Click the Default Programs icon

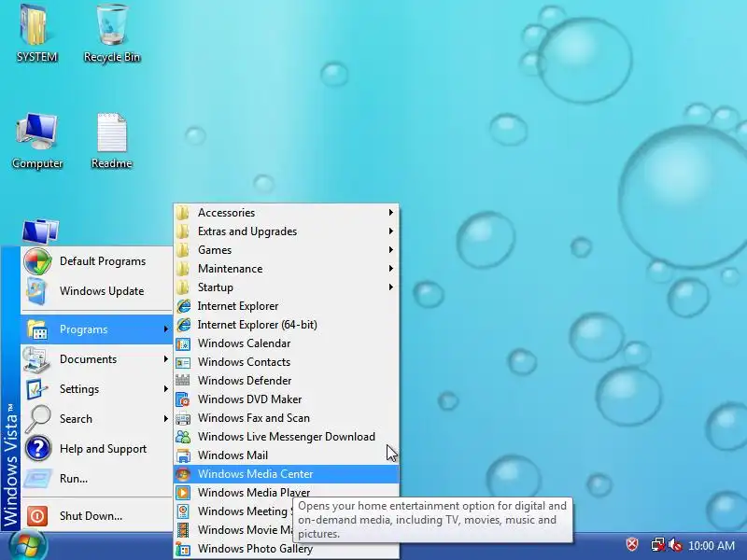click(x=37, y=261)
